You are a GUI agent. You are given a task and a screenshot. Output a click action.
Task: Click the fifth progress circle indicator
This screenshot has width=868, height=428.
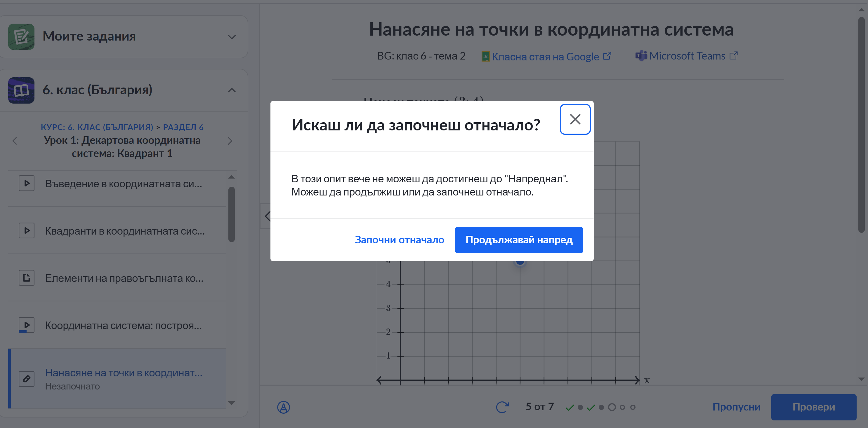[x=612, y=407]
